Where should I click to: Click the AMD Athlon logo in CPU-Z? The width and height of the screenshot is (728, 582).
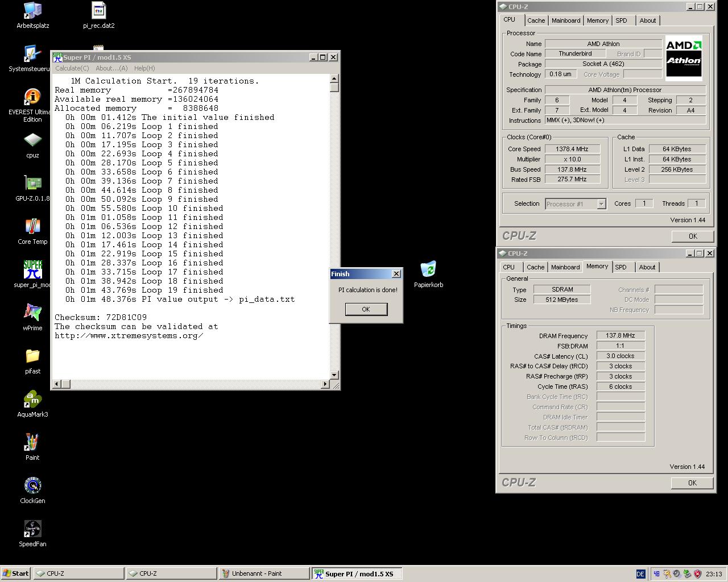[x=684, y=58]
